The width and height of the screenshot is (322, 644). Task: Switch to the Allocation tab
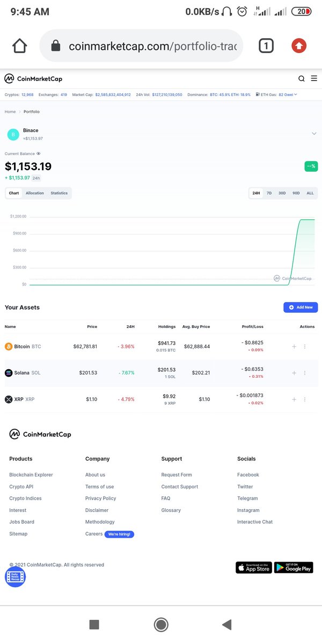(x=35, y=193)
